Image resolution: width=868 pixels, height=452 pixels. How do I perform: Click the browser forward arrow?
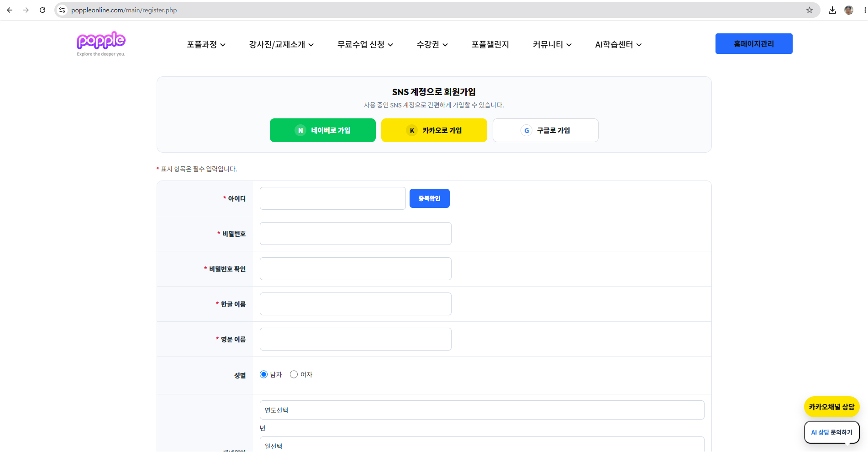click(x=26, y=10)
